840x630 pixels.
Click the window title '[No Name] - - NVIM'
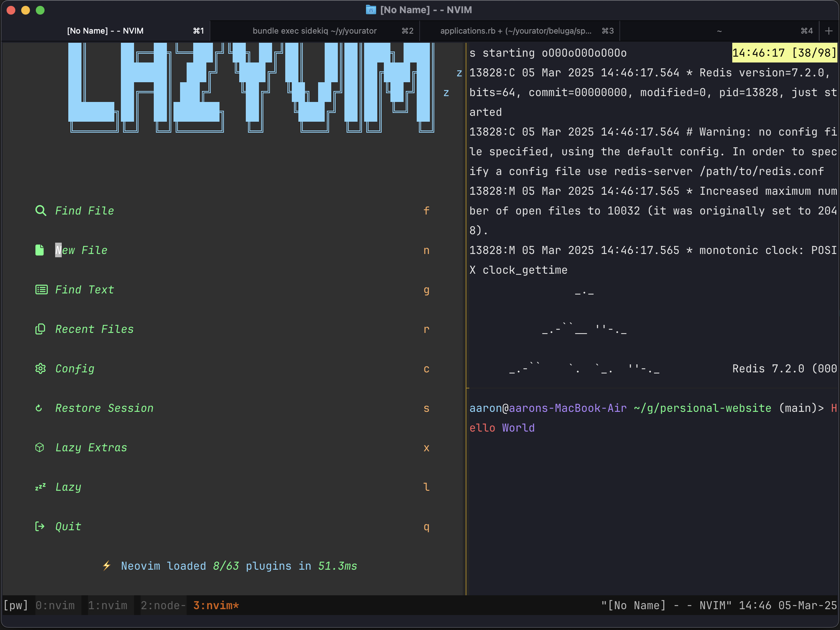[426, 10]
